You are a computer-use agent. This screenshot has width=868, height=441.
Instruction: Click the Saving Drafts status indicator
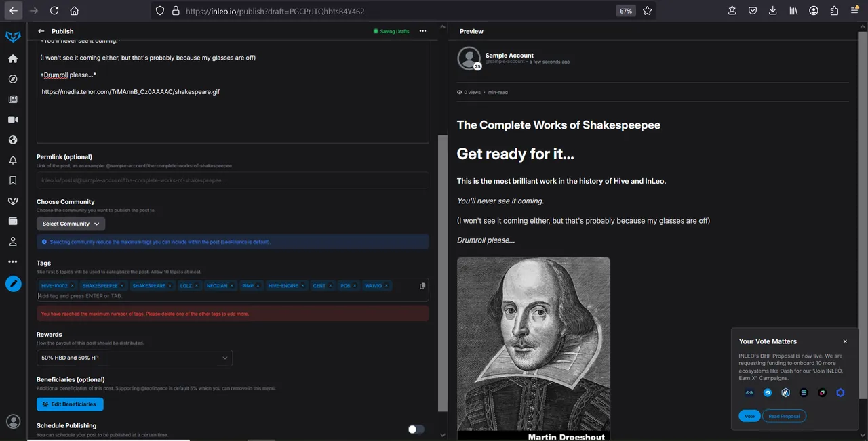(x=391, y=31)
